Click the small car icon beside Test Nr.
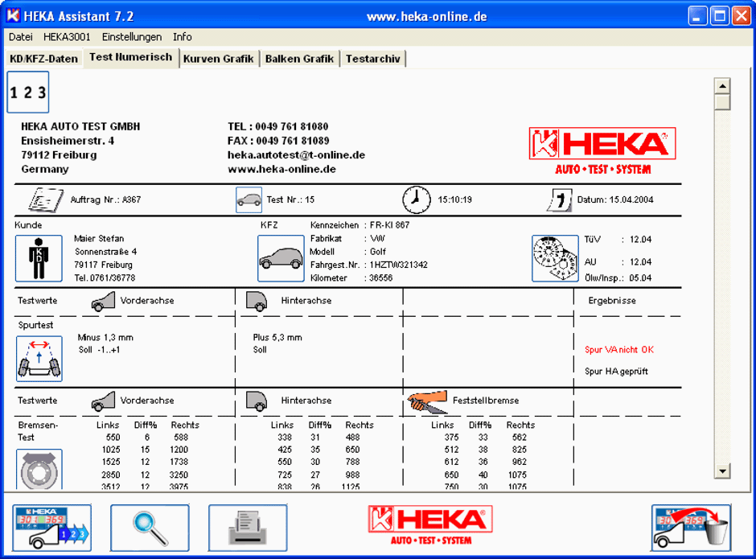The width and height of the screenshot is (756, 559). [x=249, y=199]
